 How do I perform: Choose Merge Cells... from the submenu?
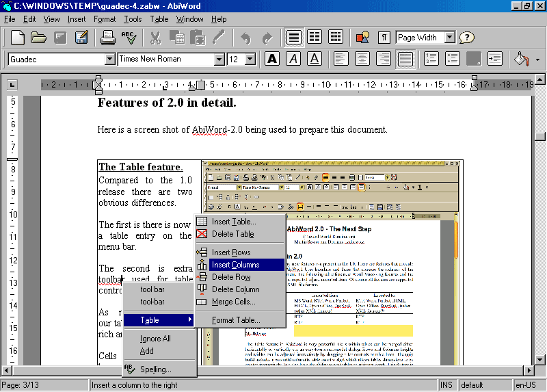point(240,302)
